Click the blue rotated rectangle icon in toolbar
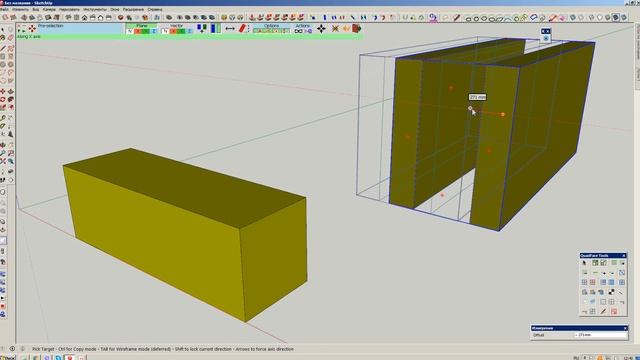The width and height of the screenshot is (640, 360). (x=533, y=17)
